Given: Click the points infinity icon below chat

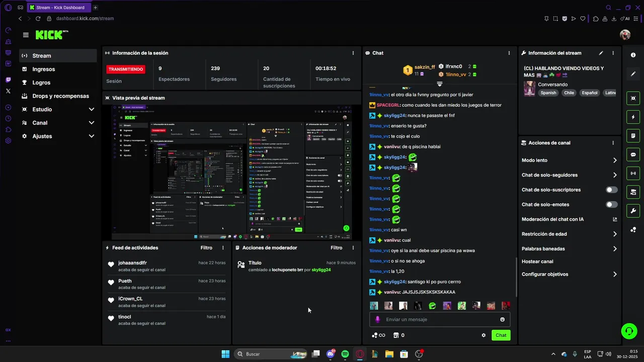Looking at the screenshot, I should pyautogui.click(x=378, y=335).
